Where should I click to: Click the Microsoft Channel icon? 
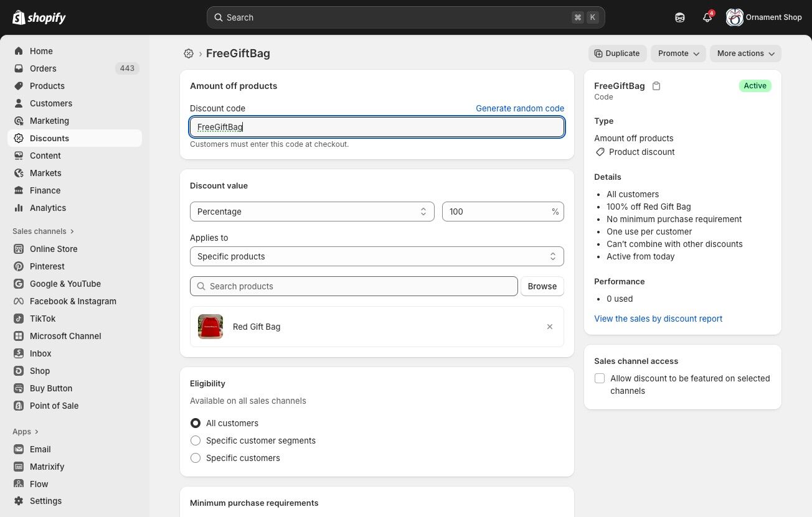tap(19, 336)
